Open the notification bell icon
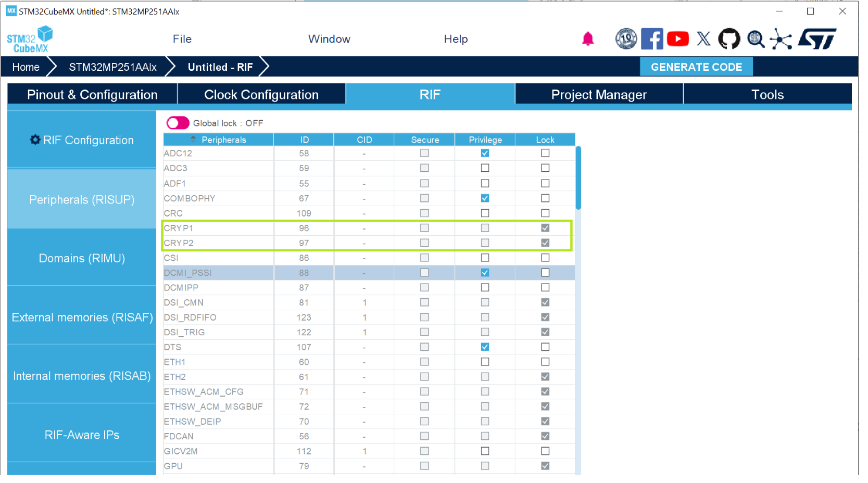 [588, 39]
